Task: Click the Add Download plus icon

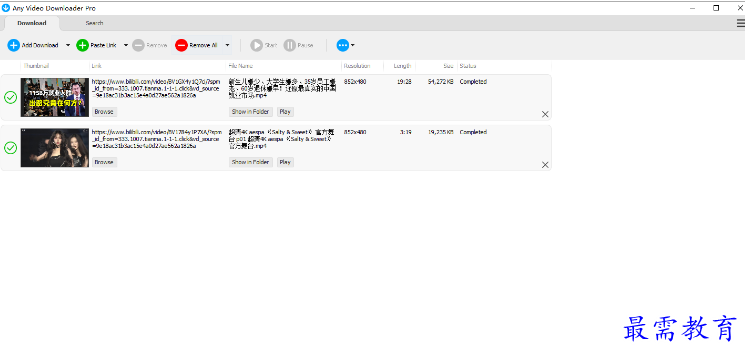Action: pos(13,45)
